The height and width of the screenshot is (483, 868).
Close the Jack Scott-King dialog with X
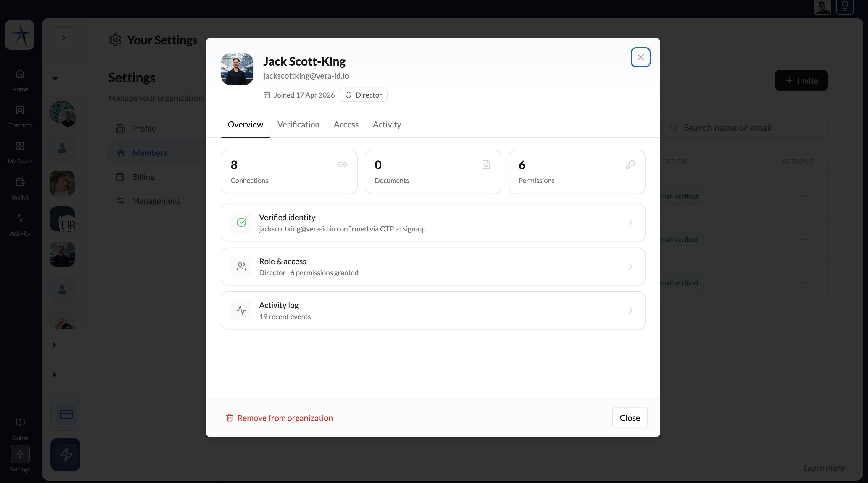point(640,57)
